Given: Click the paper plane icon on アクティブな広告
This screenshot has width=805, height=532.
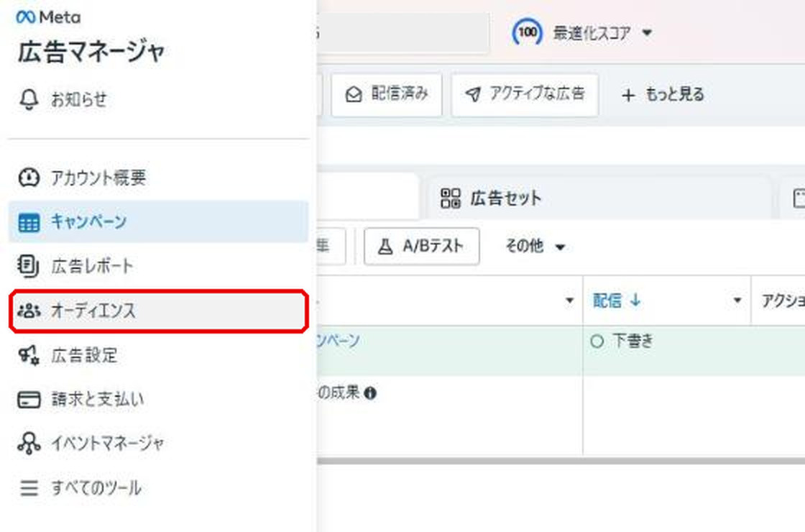Looking at the screenshot, I should click(474, 94).
